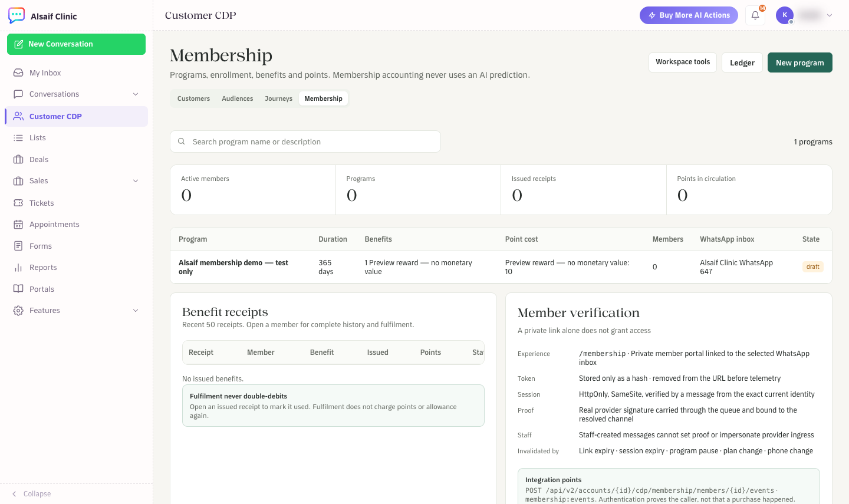This screenshot has width=849, height=504.
Task: Click the Tickets icon in sidebar
Action: pyautogui.click(x=18, y=203)
